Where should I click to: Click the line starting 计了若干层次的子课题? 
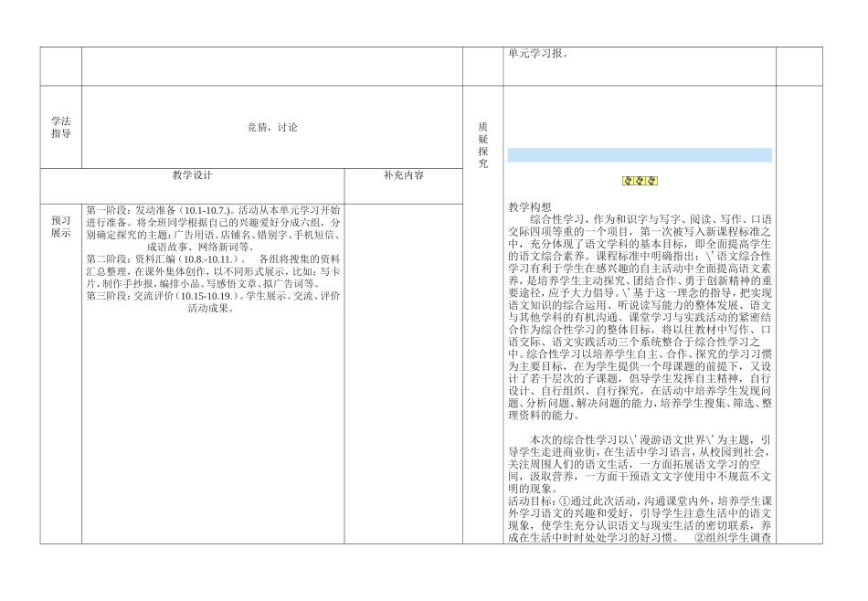click(x=640, y=378)
